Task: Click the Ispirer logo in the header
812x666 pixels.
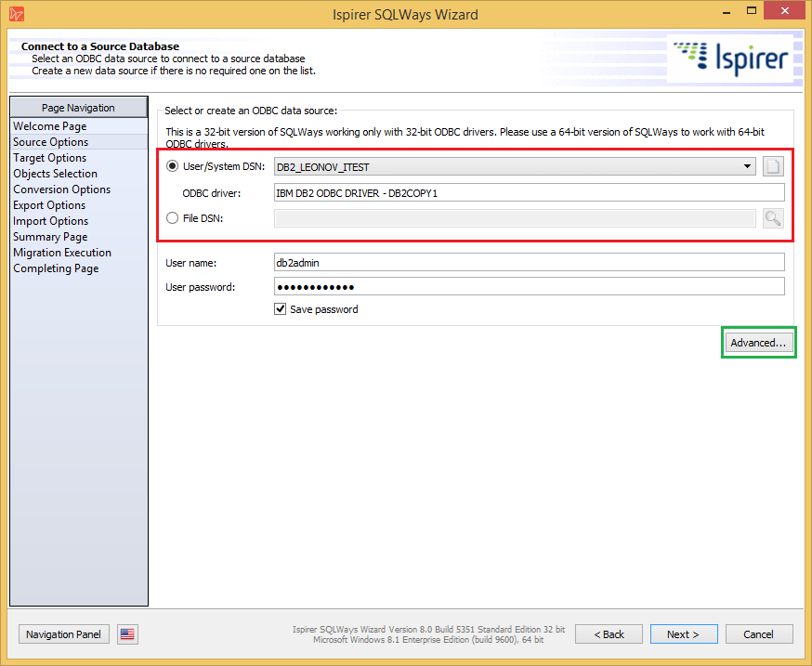Action: click(x=729, y=57)
